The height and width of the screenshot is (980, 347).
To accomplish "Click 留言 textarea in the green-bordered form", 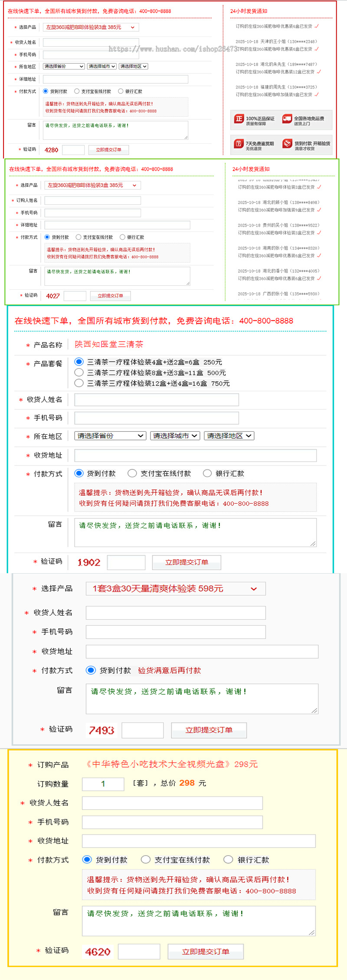I will click(x=118, y=276).
